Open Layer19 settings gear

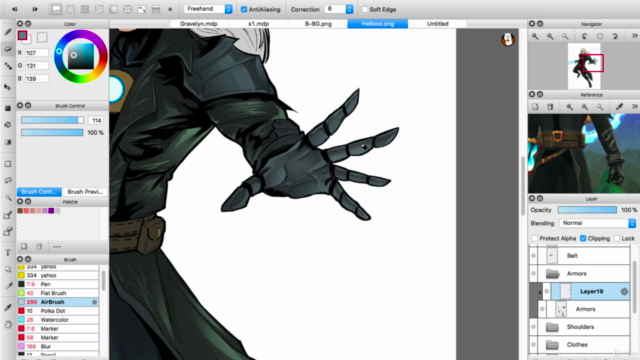coord(624,291)
